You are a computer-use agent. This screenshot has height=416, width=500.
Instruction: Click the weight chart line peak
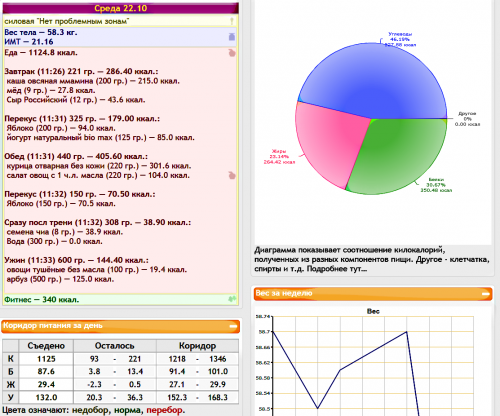tap(407, 332)
